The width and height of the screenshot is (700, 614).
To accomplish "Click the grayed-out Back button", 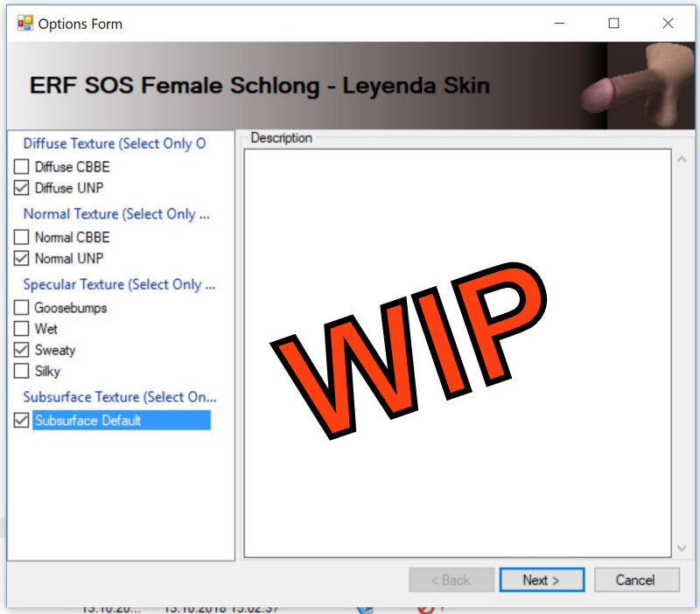I will coord(451,580).
